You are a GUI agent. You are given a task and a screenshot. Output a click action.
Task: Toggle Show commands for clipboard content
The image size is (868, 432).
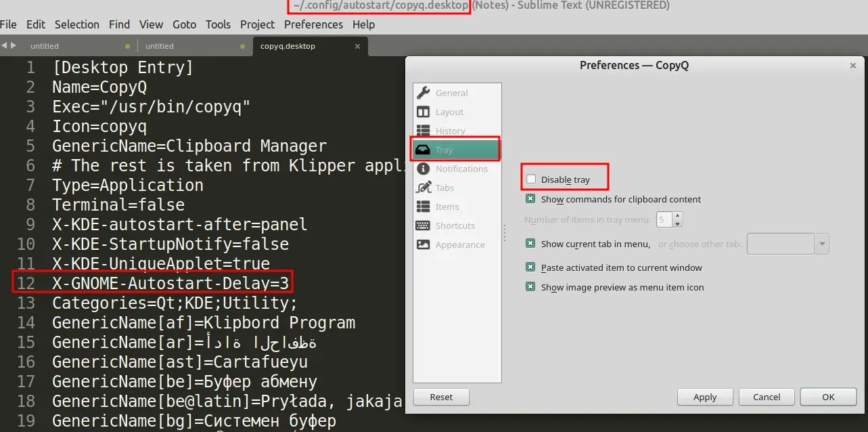click(530, 199)
